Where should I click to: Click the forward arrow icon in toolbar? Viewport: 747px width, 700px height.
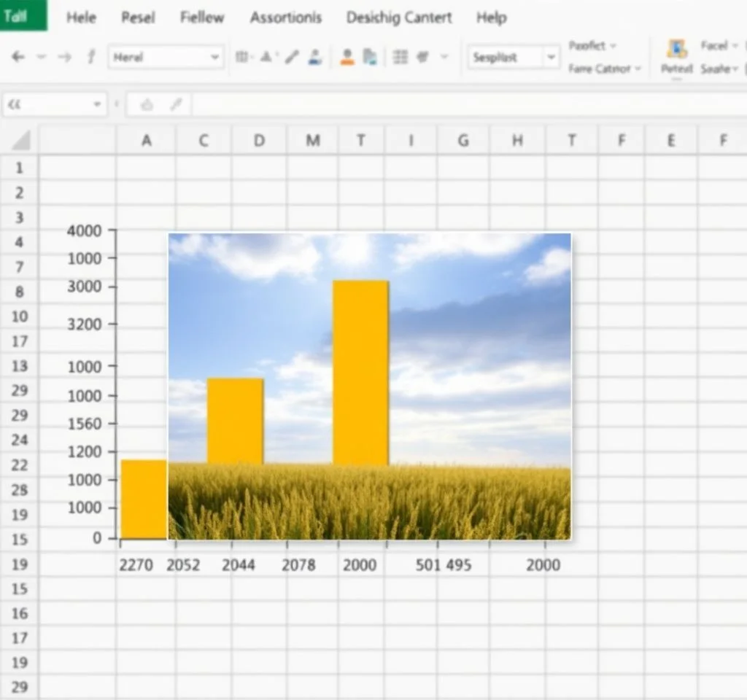click(65, 57)
